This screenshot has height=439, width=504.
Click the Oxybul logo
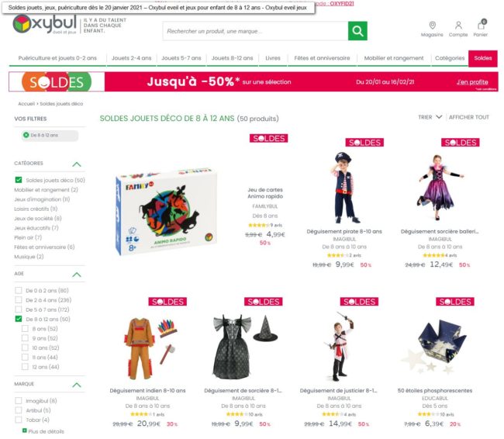[x=44, y=24]
